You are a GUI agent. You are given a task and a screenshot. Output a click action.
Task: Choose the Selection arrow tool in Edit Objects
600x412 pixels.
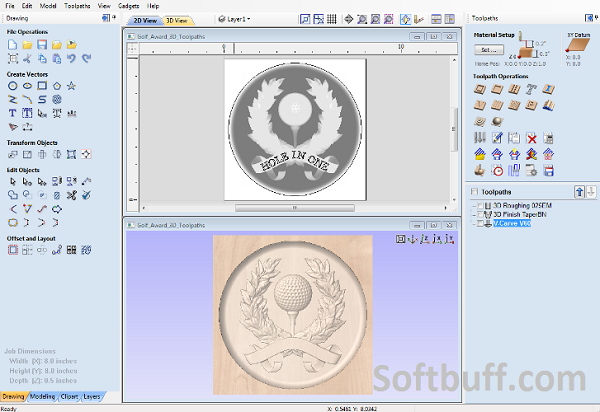12,181
